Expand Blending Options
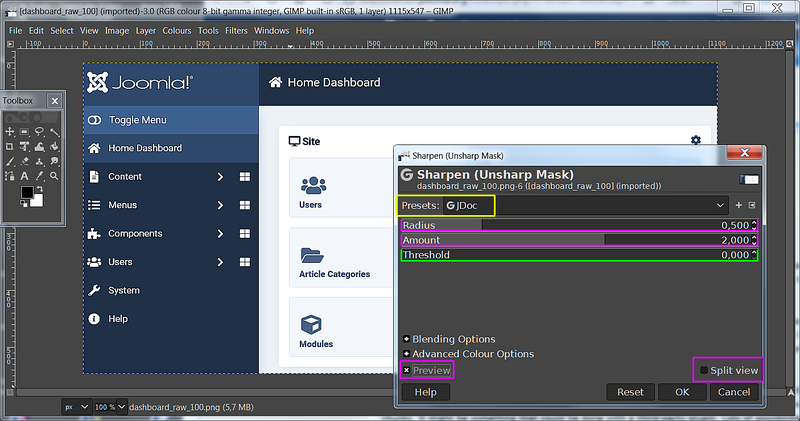Image resolution: width=800 pixels, height=421 pixels. (x=406, y=339)
